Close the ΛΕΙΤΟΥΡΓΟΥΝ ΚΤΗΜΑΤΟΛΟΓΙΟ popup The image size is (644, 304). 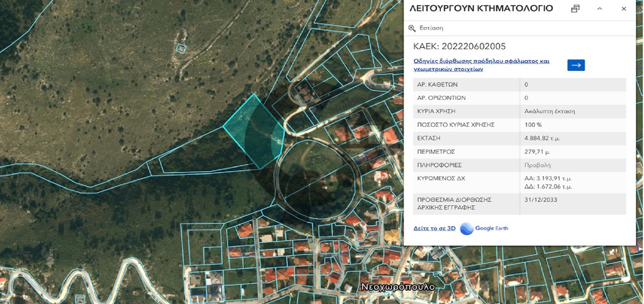[624, 9]
